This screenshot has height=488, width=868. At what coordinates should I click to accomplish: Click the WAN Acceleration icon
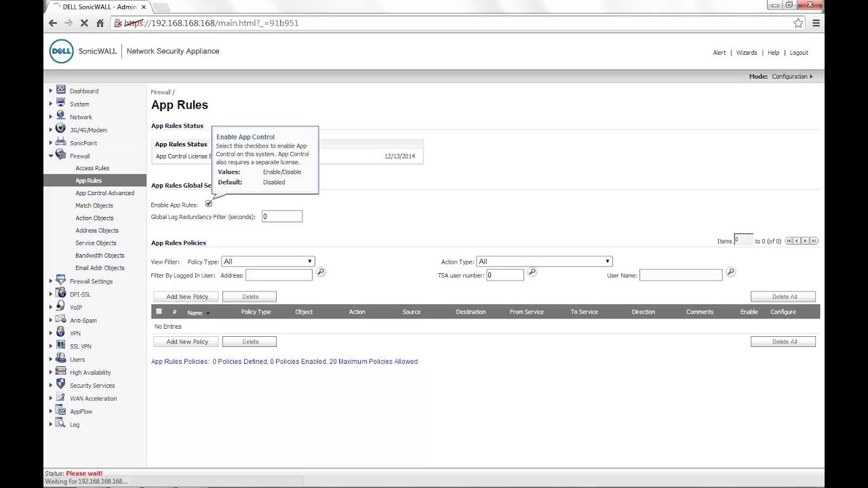pyautogui.click(x=61, y=398)
